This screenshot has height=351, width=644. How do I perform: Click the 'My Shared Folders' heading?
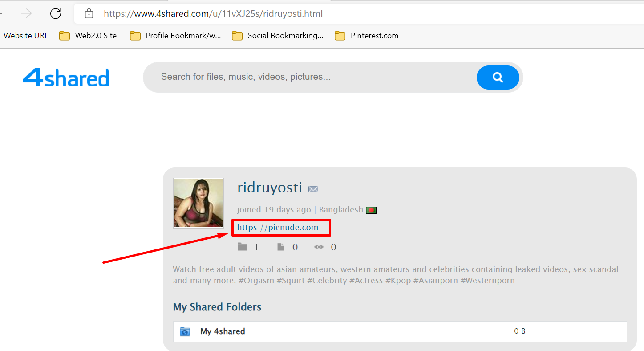coord(217,307)
